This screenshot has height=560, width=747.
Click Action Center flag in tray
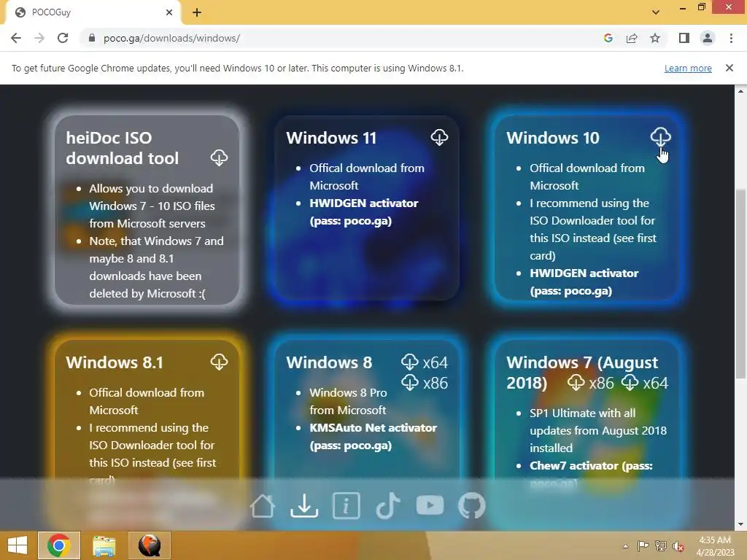643,546
